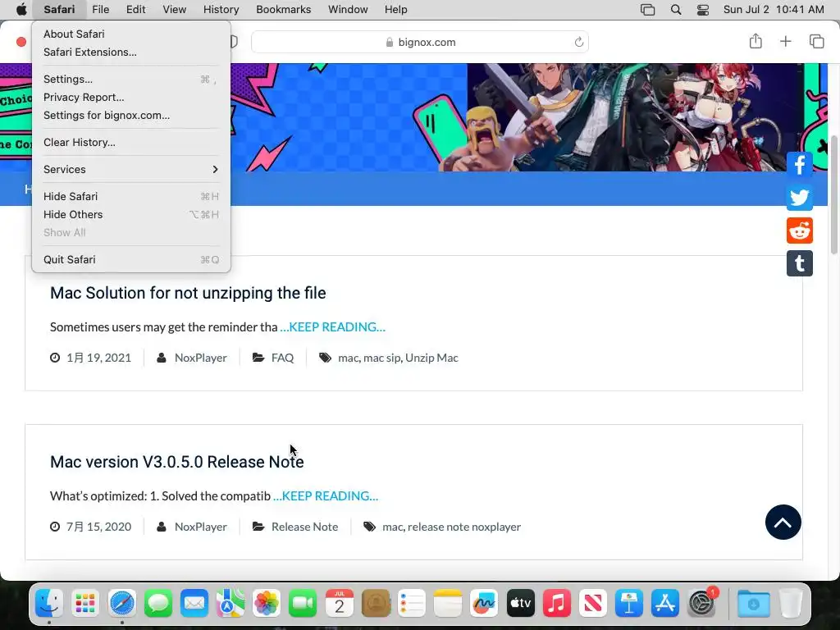Click the Stage Manager menu bar icon
Screen dimensions: 840x630
coord(648,10)
